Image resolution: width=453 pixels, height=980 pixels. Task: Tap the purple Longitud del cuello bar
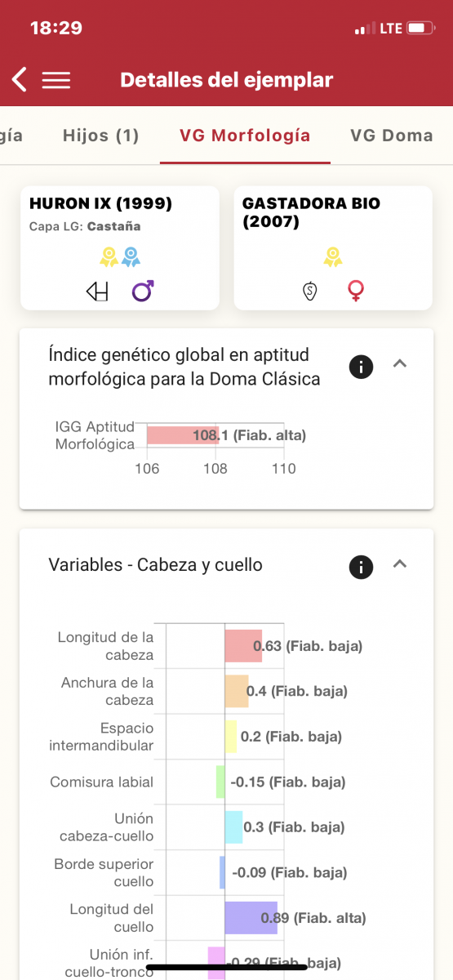point(251,918)
